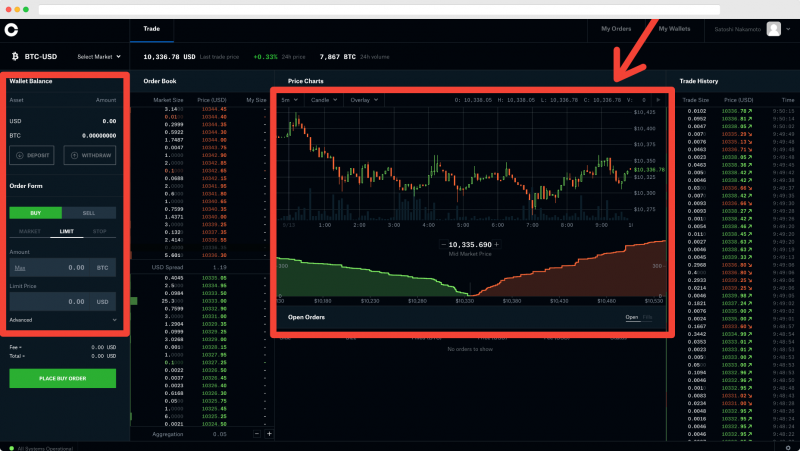Switch Open Orders panel to Open view
Screen dimensions: 800x451
(x=632, y=317)
